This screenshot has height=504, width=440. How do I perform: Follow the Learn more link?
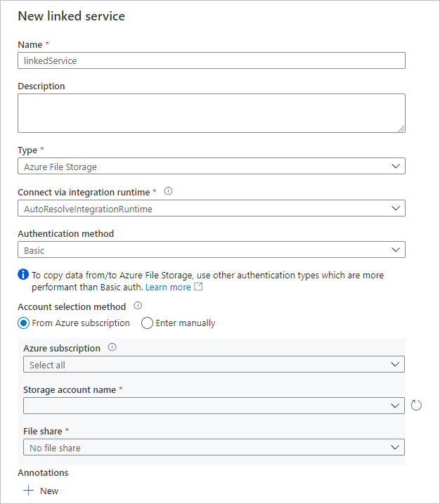pyautogui.click(x=168, y=287)
